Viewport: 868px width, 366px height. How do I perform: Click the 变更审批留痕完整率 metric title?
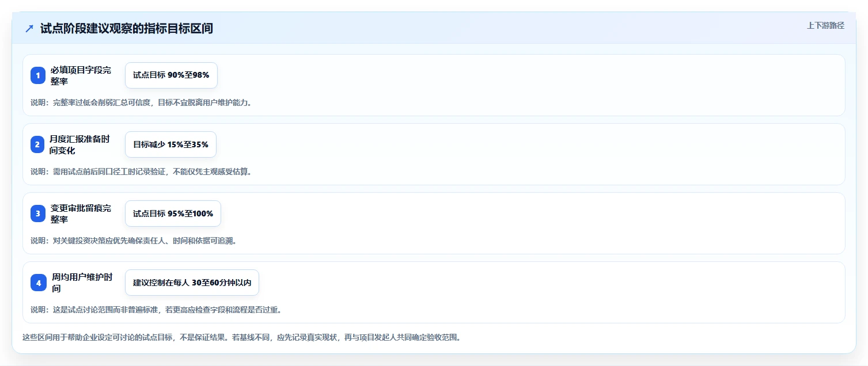point(81,213)
